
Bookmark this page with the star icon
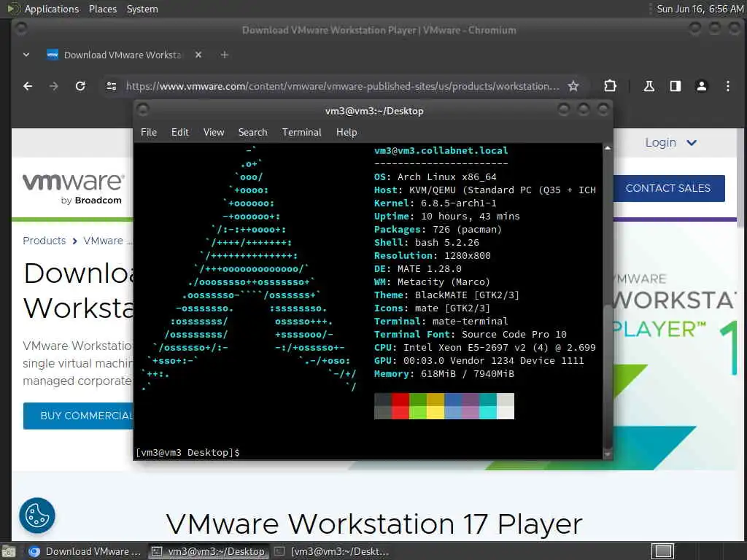[x=573, y=86]
